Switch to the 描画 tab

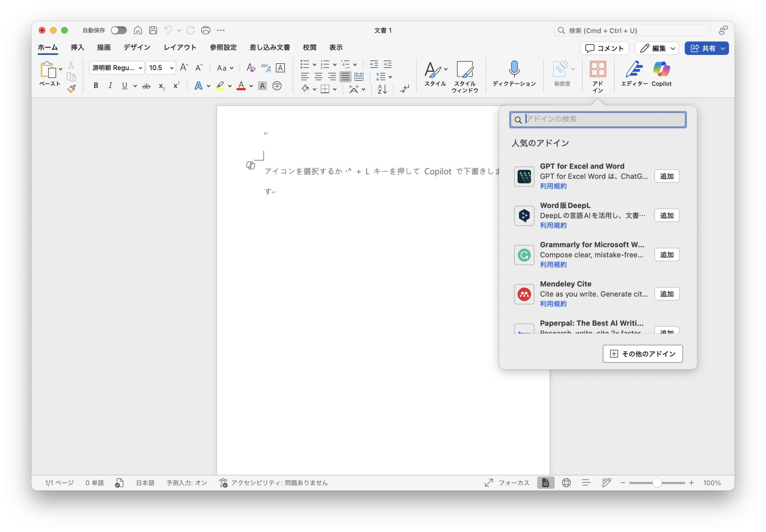(x=104, y=47)
